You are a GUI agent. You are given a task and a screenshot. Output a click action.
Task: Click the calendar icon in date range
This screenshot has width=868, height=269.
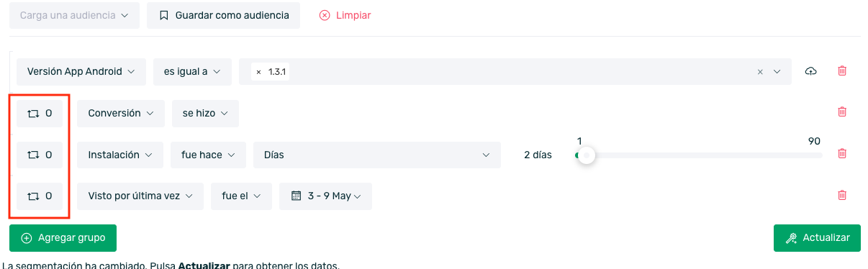296,196
